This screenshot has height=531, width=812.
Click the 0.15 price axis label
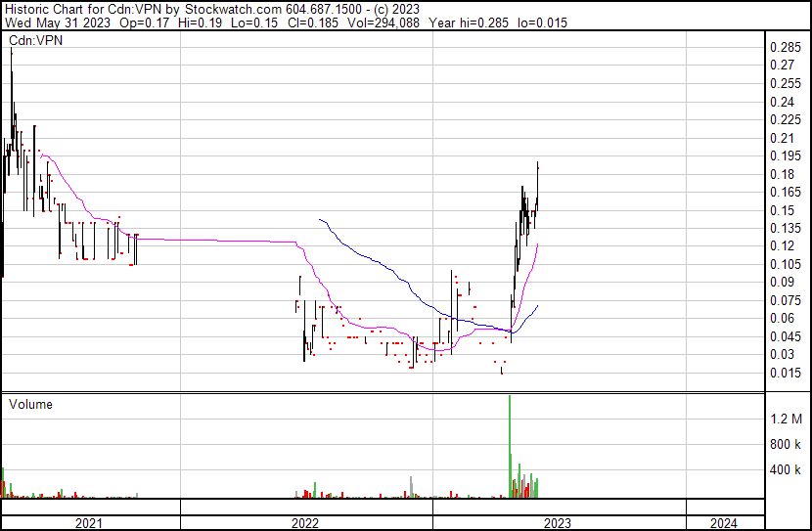[783, 210]
